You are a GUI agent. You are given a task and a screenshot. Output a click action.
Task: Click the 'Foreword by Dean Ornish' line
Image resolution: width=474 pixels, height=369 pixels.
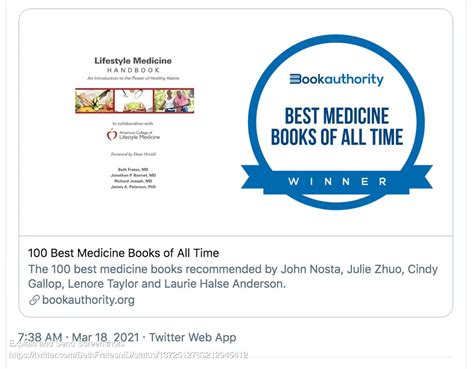click(x=133, y=154)
